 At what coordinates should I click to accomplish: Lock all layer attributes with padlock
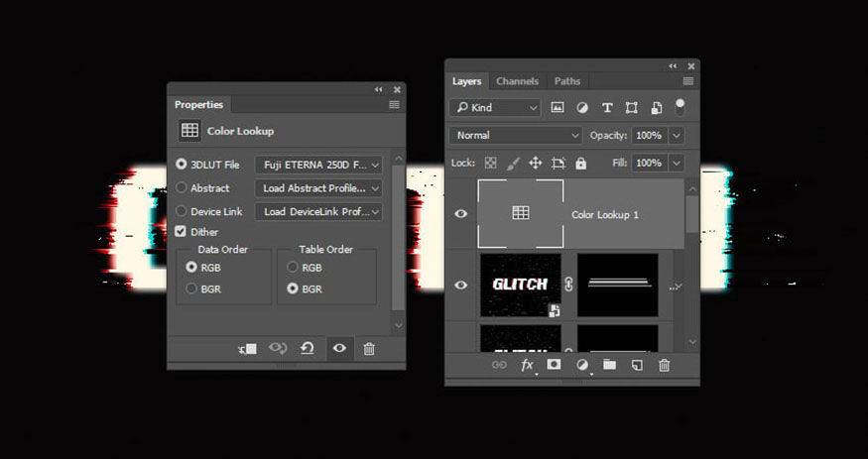tap(580, 164)
